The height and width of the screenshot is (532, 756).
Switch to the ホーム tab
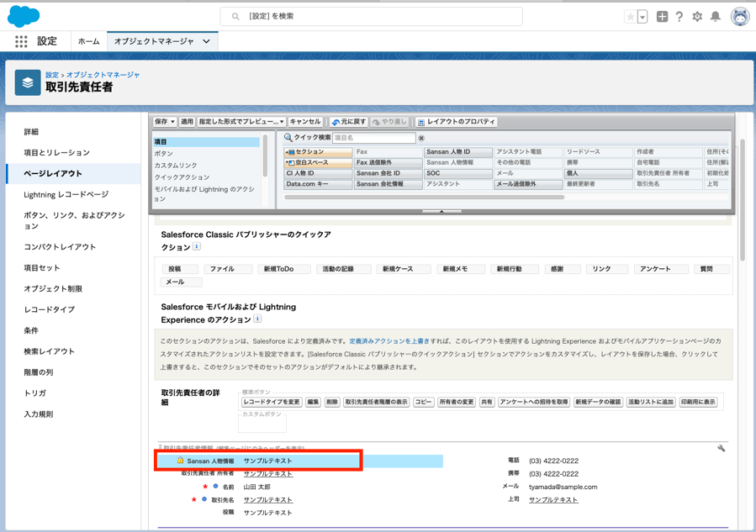pyautogui.click(x=88, y=41)
